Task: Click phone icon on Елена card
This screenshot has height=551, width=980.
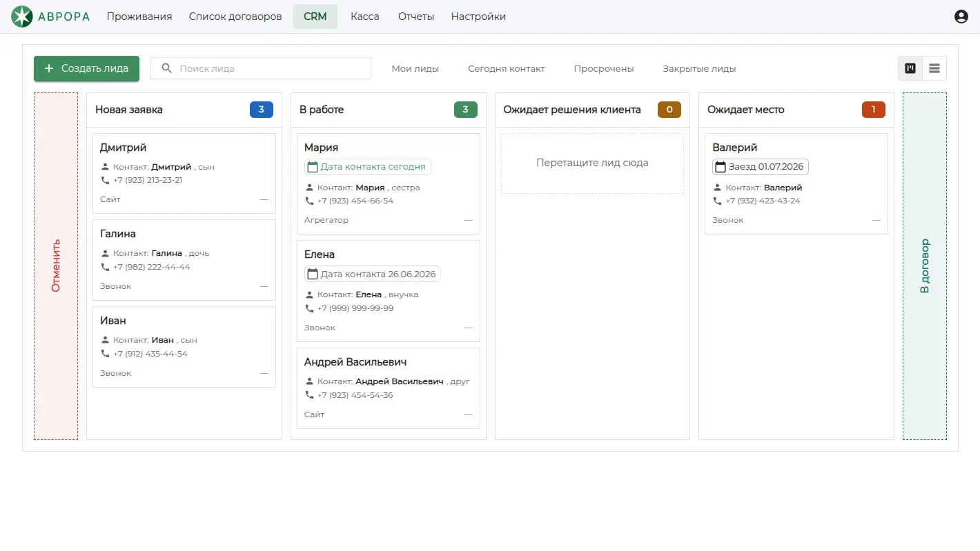Action: 310,308
